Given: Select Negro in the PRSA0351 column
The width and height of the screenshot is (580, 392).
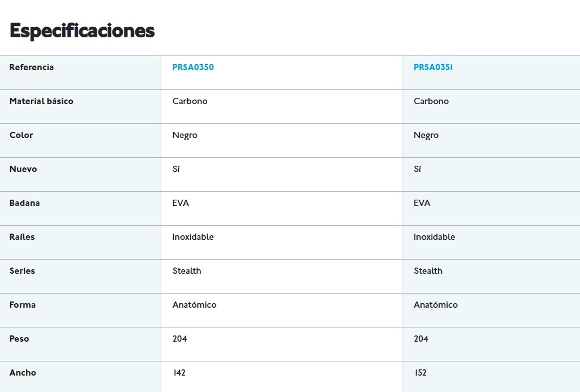Looking at the screenshot, I should 426,135.
